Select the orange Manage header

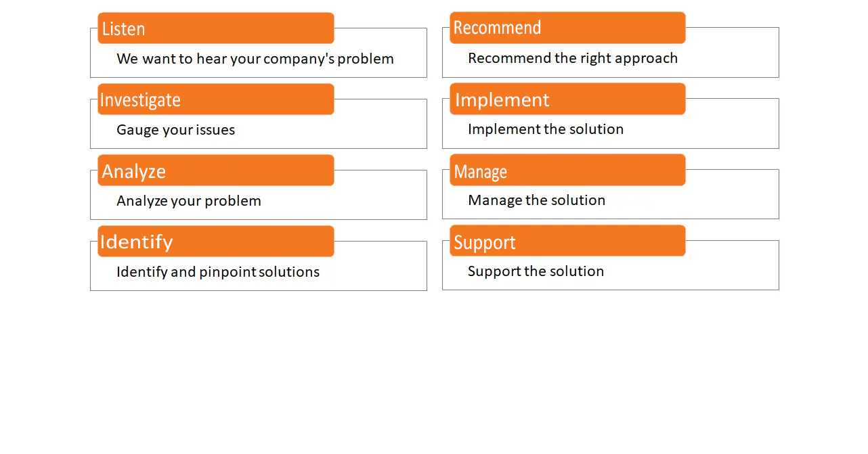point(567,170)
